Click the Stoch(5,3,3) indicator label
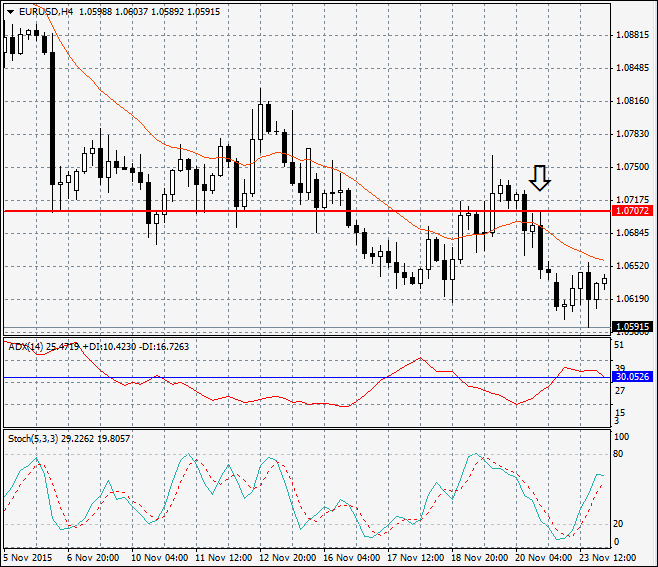Viewport: 658px width, 567px height. pos(33,439)
